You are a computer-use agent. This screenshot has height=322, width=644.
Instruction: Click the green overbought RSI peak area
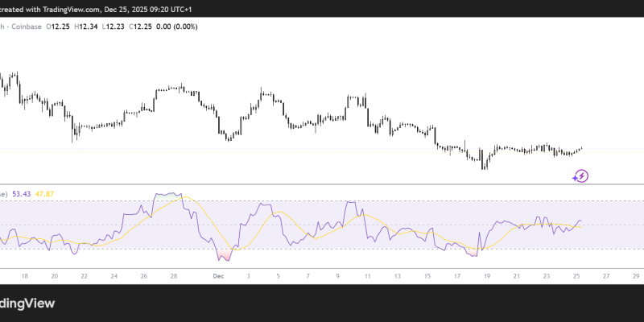pos(167,195)
